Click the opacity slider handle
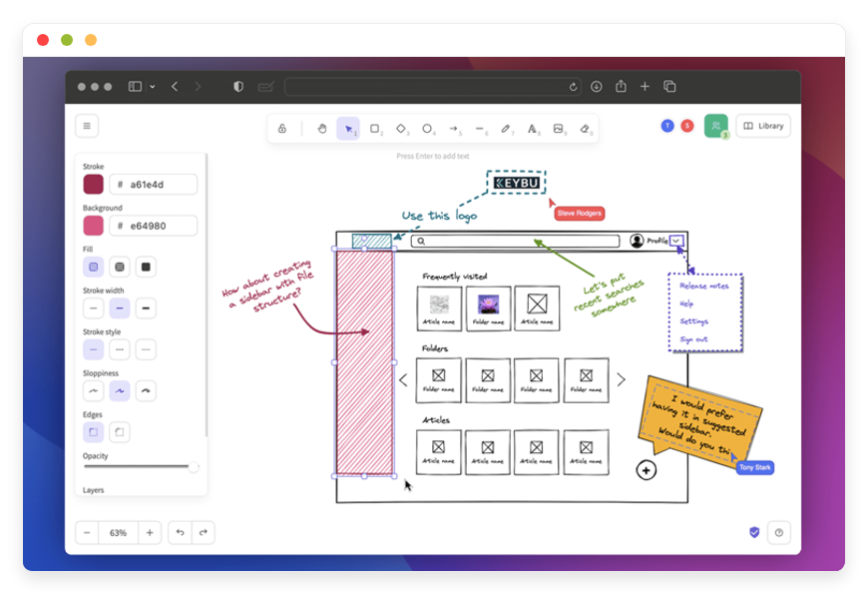868x594 pixels. pos(194,467)
